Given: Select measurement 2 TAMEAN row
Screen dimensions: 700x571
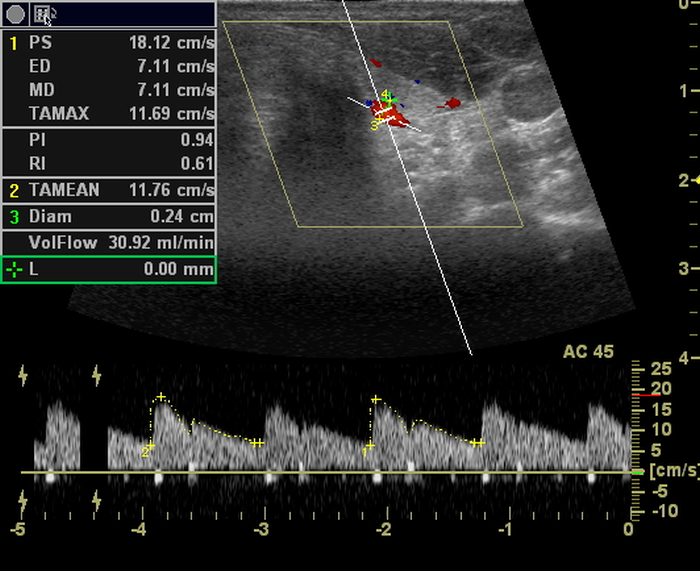Looking at the screenshot, I should pos(110,189).
